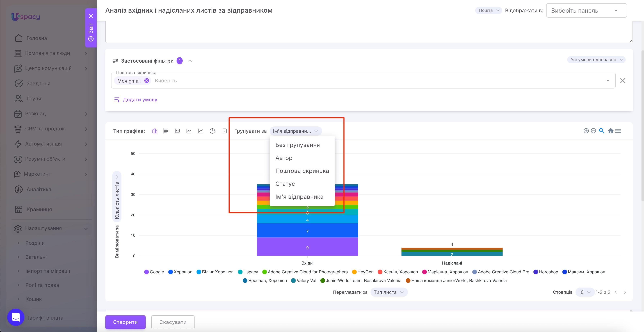Toggle Хорошоп series in chart legend
The width and height of the screenshot is (644, 332).
pos(180,272)
